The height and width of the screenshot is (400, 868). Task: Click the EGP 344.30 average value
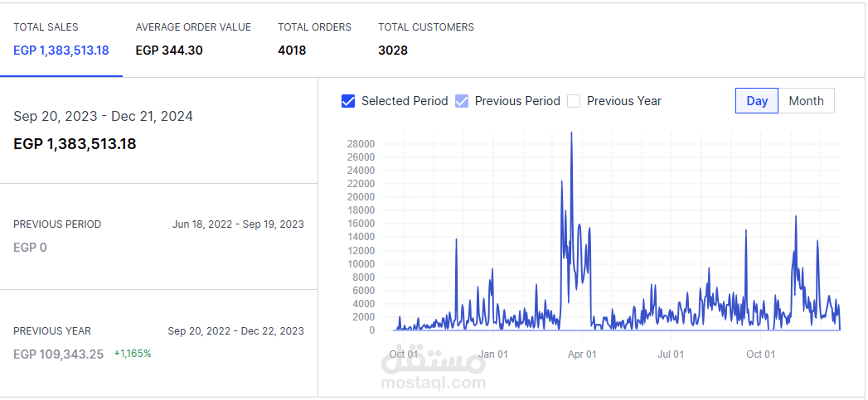(x=169, y=51)
